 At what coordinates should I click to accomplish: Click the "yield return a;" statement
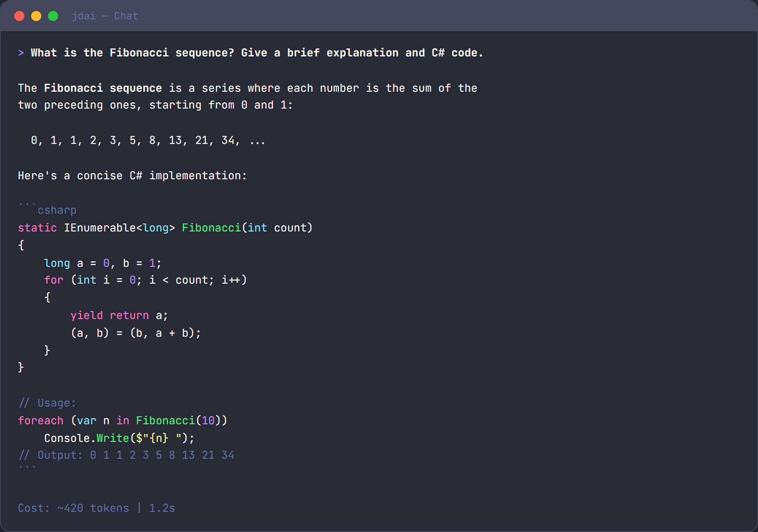pyautogui.click(x=119, y=316)
